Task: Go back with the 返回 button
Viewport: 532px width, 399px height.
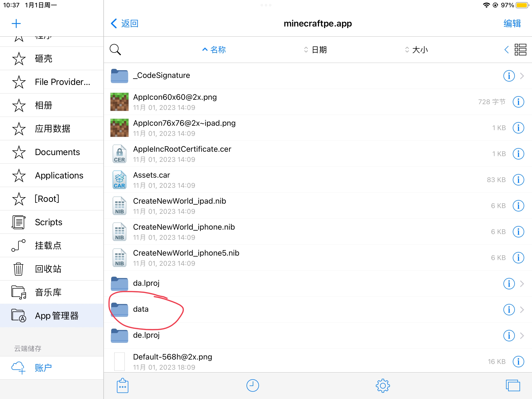Action: click(x=125, y=24)
